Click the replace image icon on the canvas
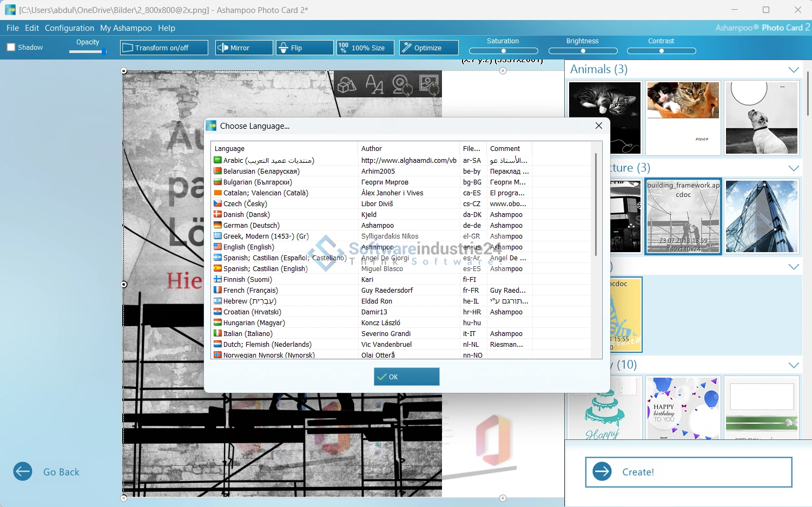This screenshot has height=507, width=812. coord(430,85)
